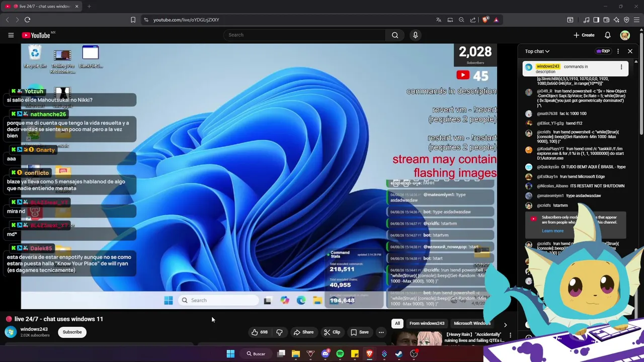Open the Windows Start menu on taskbar
644x362 pixels.
[x=230, y=354]
